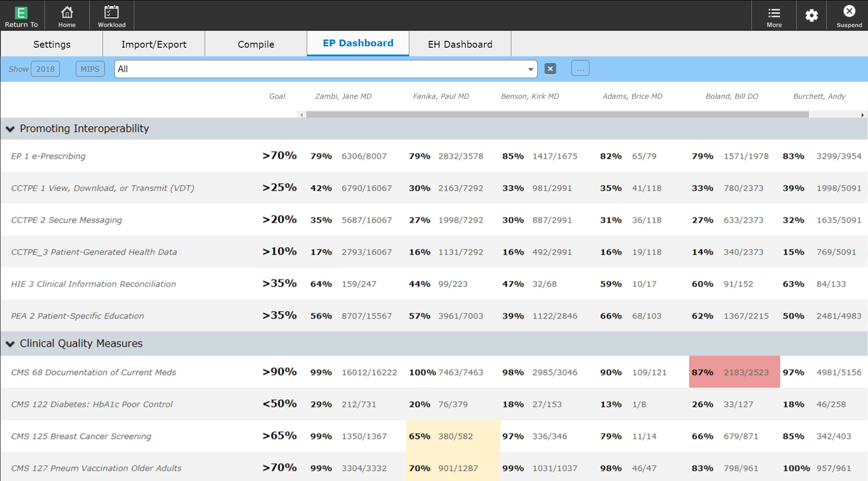
Task: Collapse Promoting Interoperability section
Action: pyautogui.click(x=10, y=129)
